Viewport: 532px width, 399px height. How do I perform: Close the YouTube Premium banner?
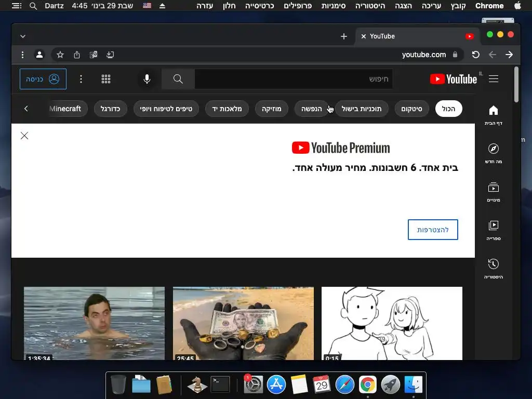24,136
